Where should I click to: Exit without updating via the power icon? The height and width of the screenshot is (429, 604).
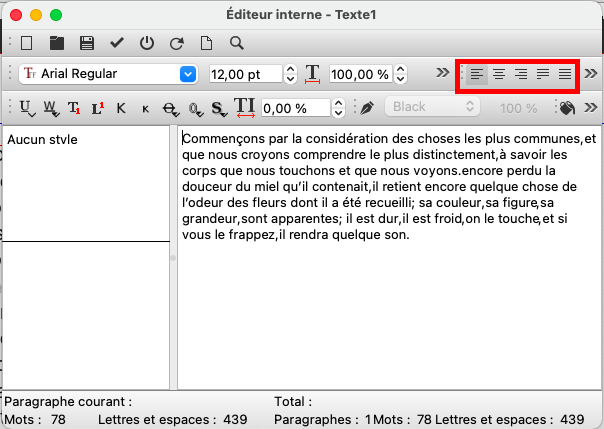pyautogui.click(x=147, y=43)
